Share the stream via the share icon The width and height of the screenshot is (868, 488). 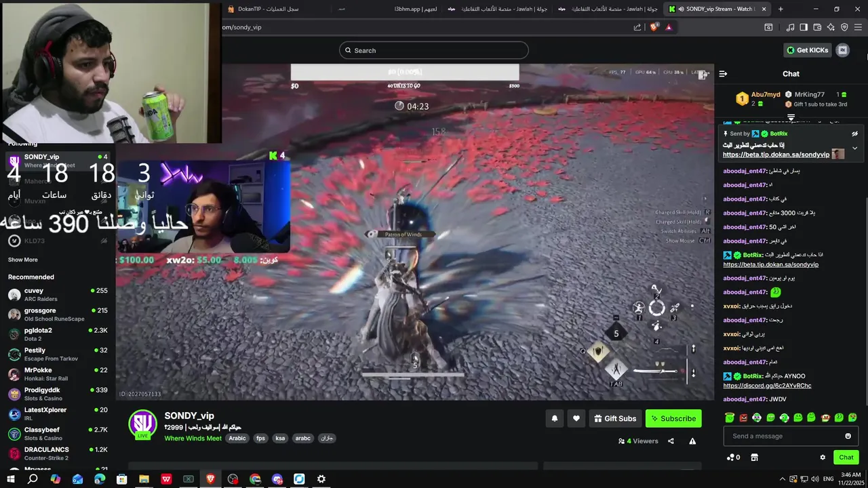671,441
